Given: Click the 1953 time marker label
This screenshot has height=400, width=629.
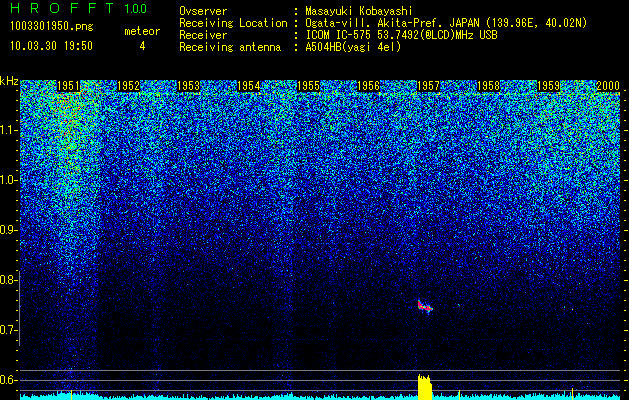Looking at the screenshot, I should click(189, 86).
